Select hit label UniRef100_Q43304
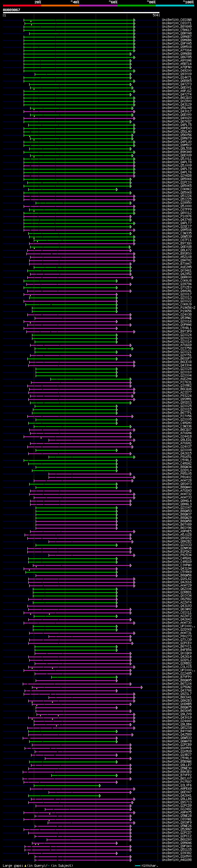 [177, 365]
